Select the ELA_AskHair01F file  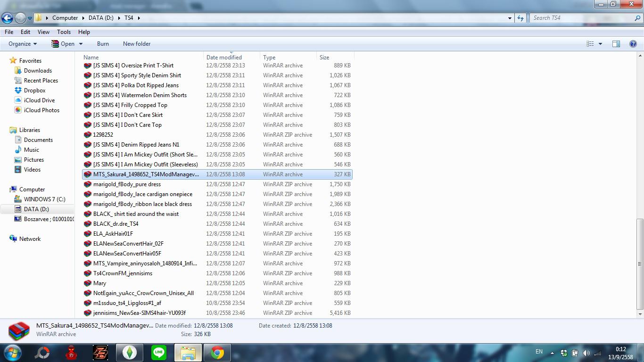point(113,234)
